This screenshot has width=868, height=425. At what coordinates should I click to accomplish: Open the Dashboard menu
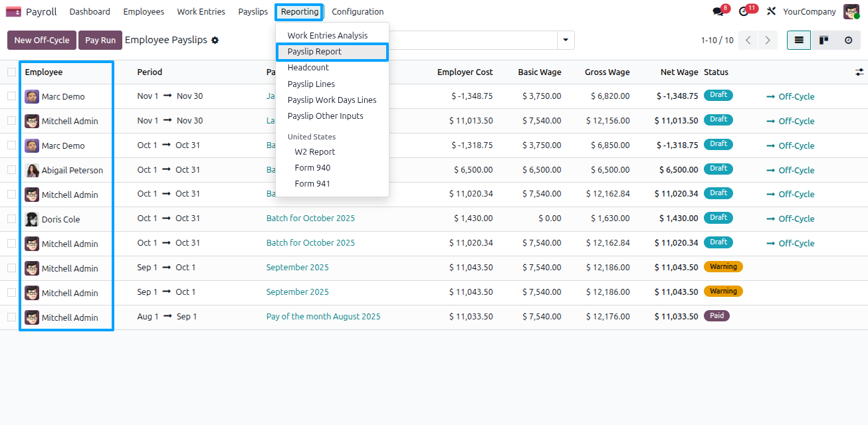click(x=90, y=11)
